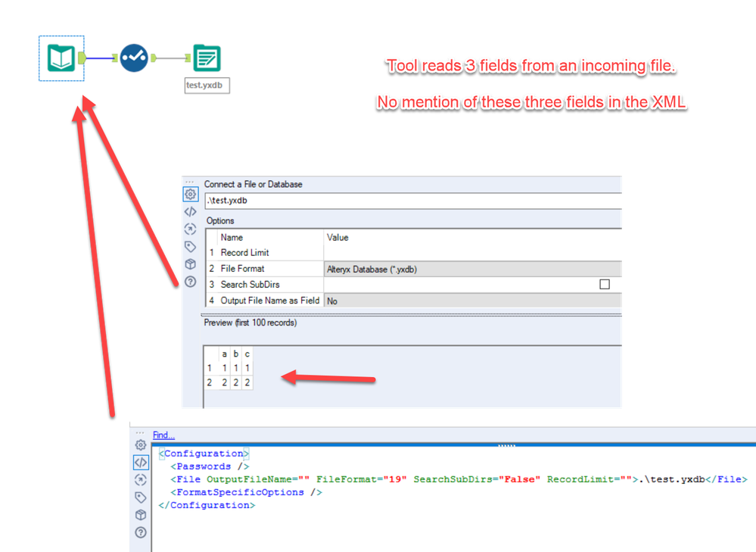Image resolution: width=756 pixels, height=552 pixels.
Task: Click the Record Limit value cell
Action: pos(472,252)
